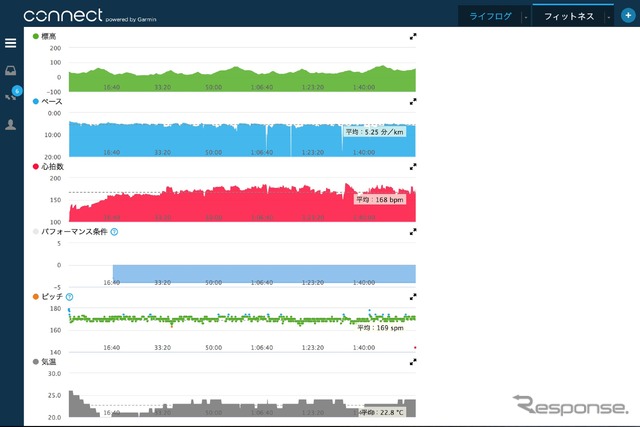The width and height of the screenshot is (640, 427).
Task: Click the 標高 chart title
Action: [x=49, y=36]
